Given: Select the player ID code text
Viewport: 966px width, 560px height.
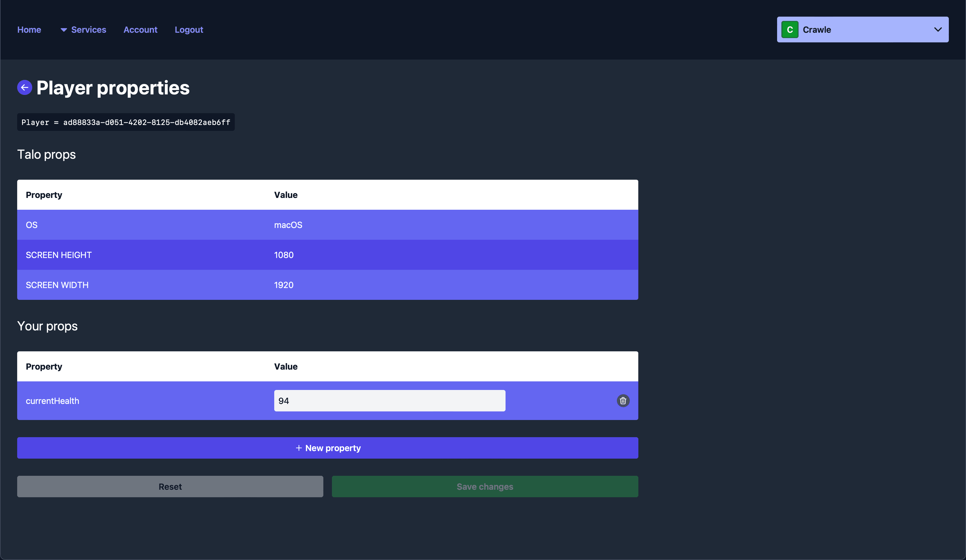Looking at the screenshot, I should coord(126,122).
